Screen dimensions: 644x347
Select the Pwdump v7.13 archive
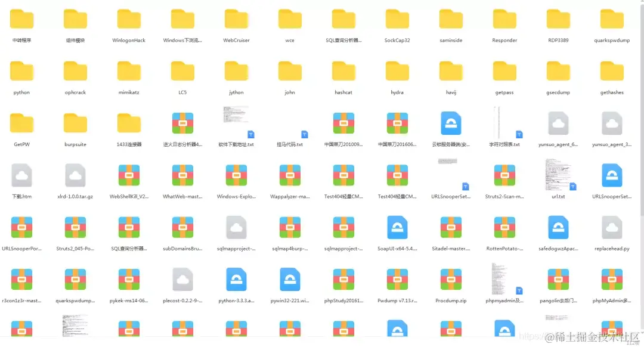click(397, 280)
